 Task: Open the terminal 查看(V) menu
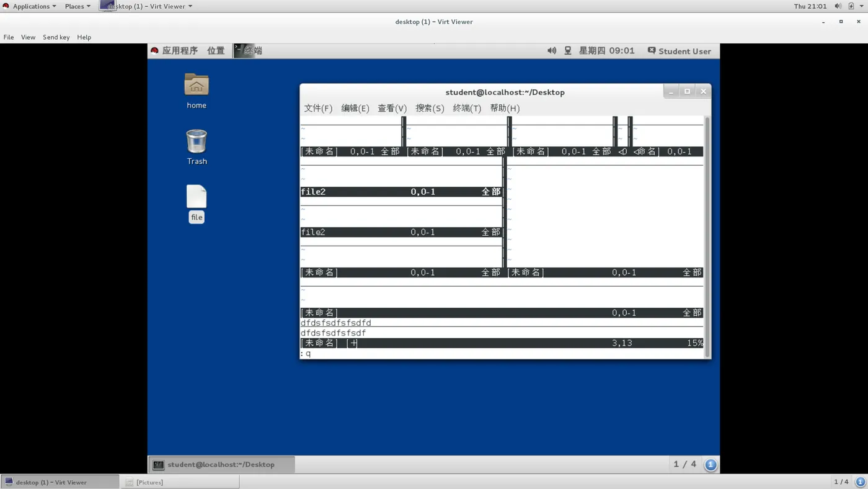[392, 108]
